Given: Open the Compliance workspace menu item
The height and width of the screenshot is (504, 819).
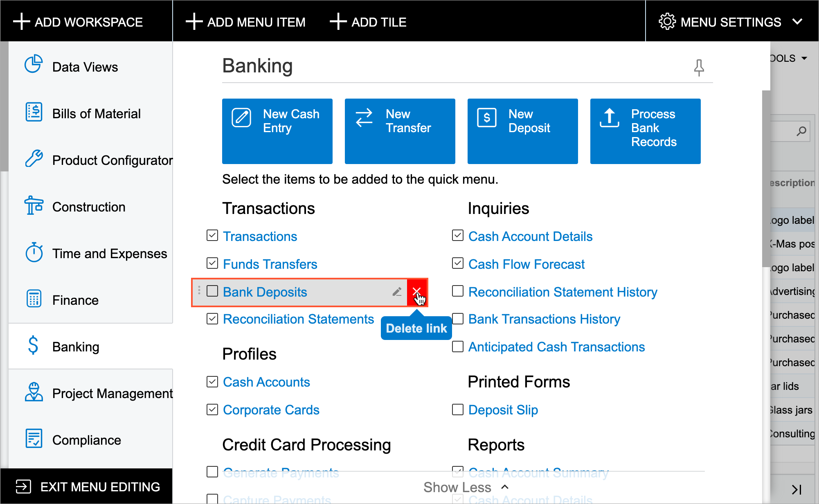Looking at the screenshot, I should pos(86,440).
